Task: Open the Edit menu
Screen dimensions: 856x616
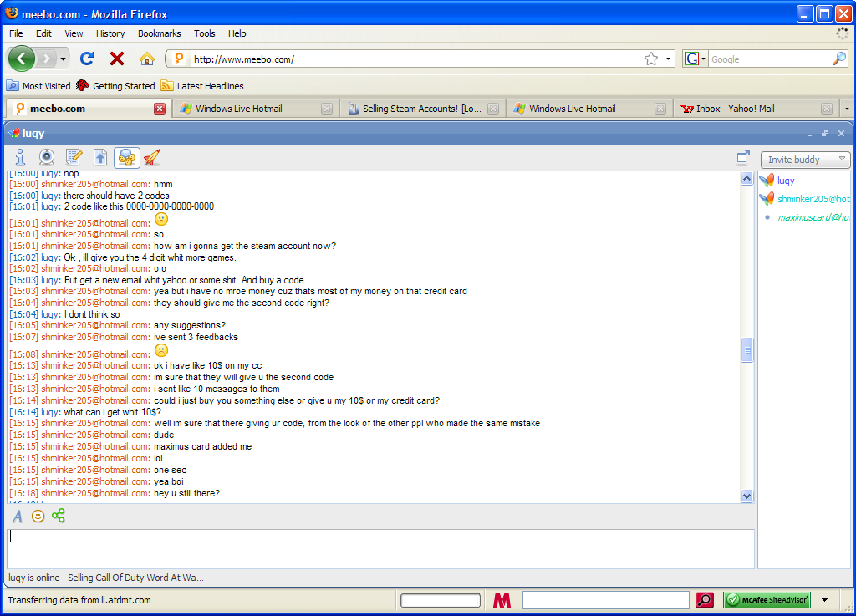Action: 43,33
